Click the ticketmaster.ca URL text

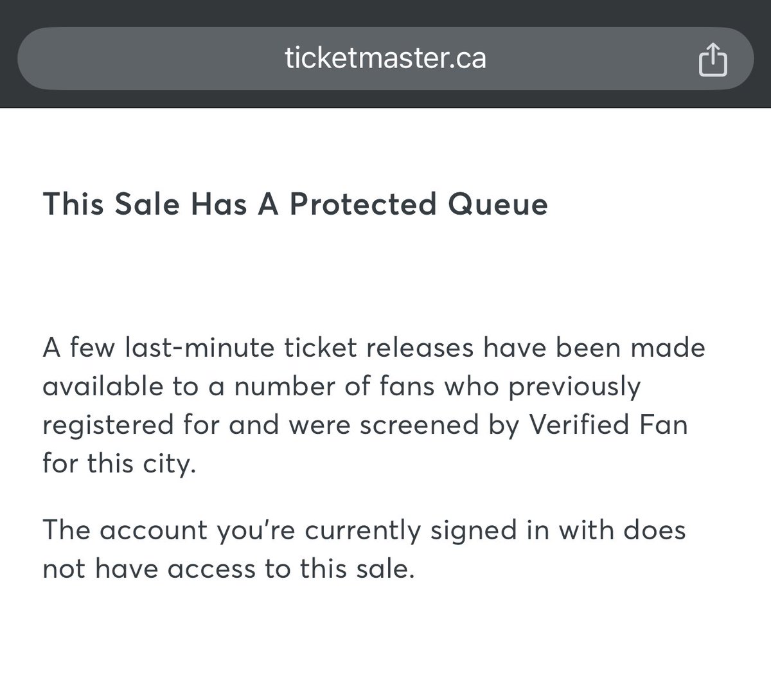pos(385,58)
